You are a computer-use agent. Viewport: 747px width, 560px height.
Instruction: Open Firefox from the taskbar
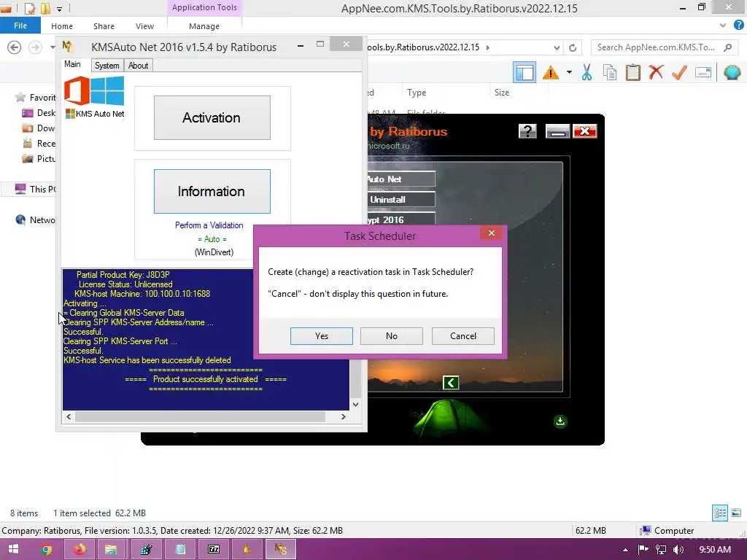[80, 549]
